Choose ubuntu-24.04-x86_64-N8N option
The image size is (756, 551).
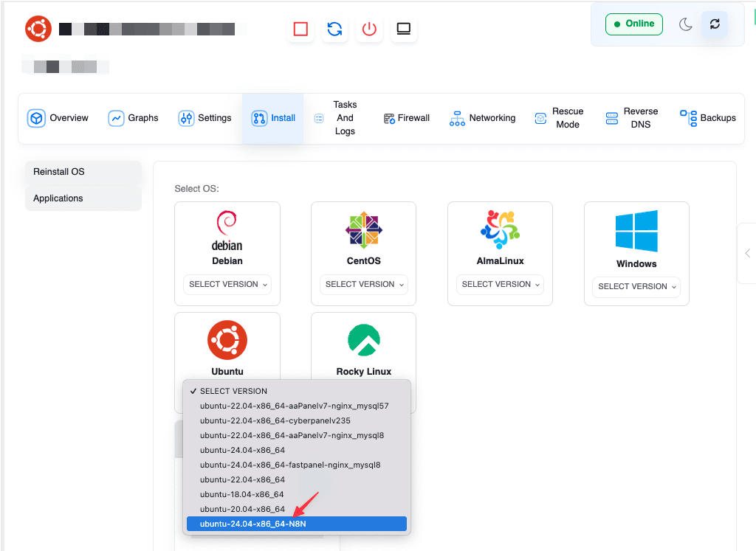tap(297, 524)
